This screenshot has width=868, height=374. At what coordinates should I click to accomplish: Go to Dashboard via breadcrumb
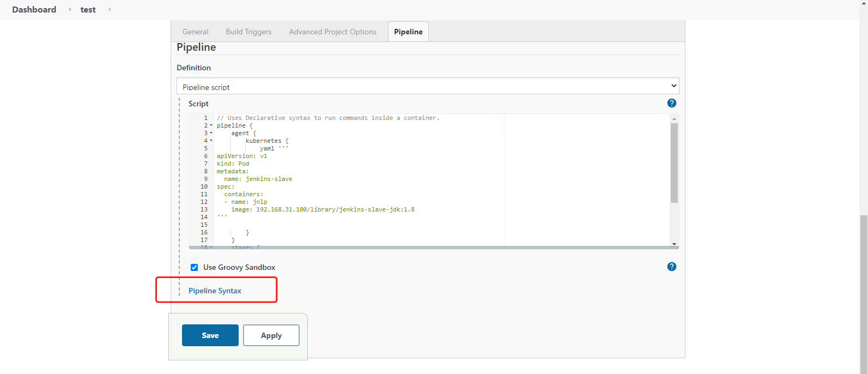click(34, 9)
